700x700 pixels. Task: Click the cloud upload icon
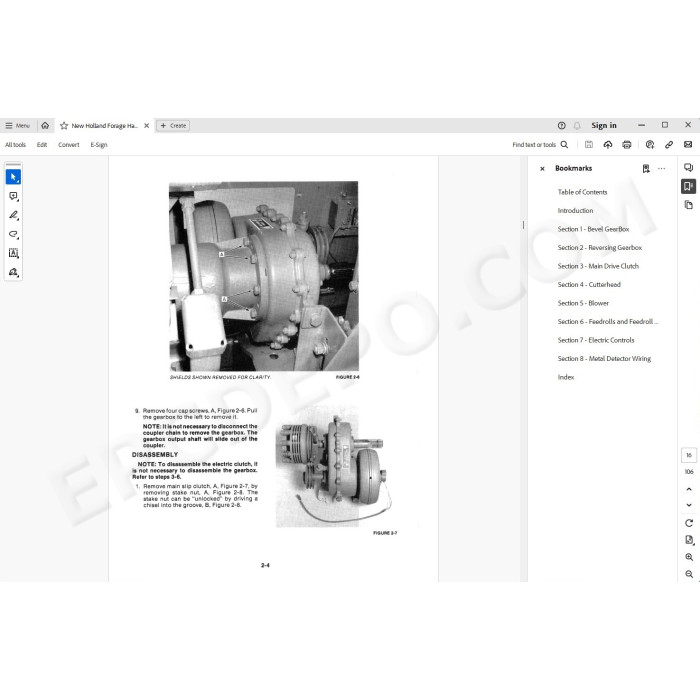[608, 145]
